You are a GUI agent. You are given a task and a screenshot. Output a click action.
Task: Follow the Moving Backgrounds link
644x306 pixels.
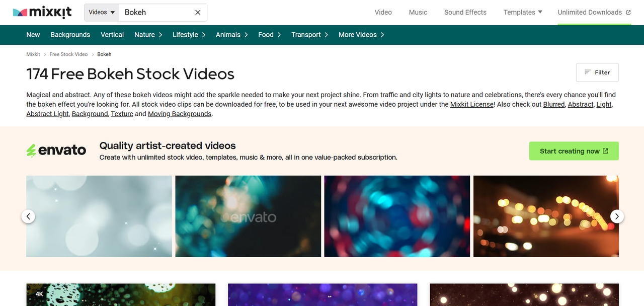click(180, 114)
